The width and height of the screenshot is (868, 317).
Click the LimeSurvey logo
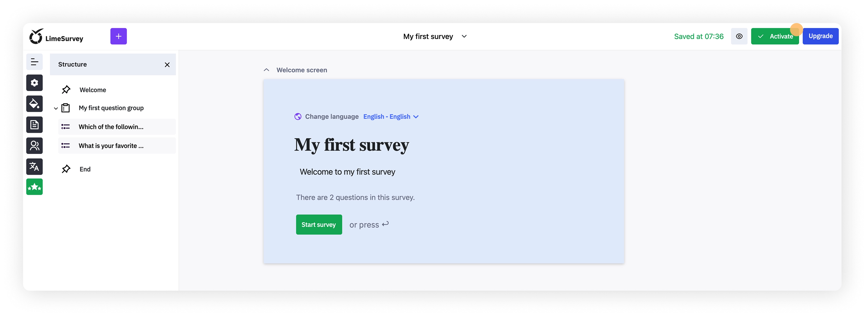[56, 37]
